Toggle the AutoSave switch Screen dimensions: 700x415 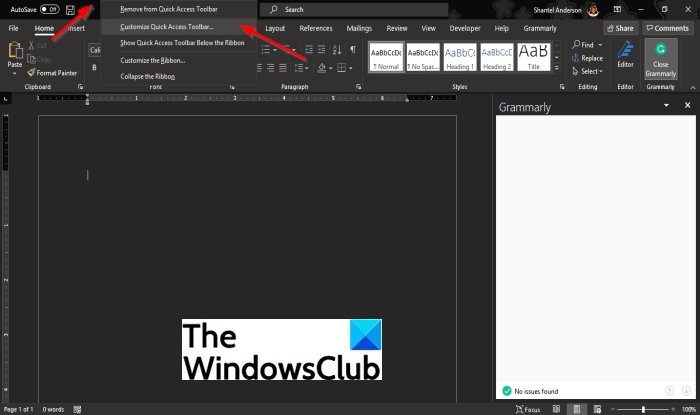(50, 9)
